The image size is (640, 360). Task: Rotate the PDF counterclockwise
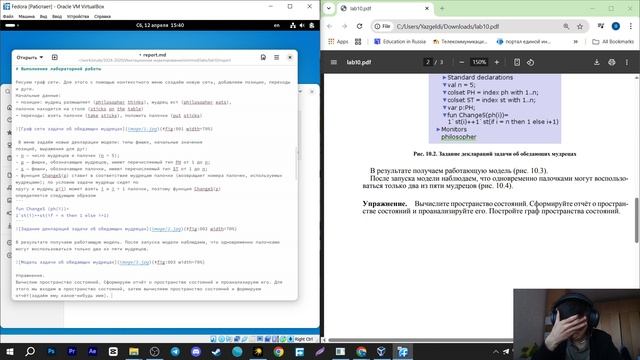pyautogui.click(x=530, y=62)
